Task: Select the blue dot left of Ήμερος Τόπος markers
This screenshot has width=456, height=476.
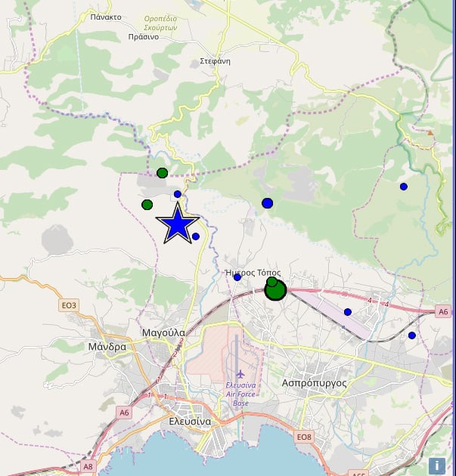Action: click(x=237, y=277)
